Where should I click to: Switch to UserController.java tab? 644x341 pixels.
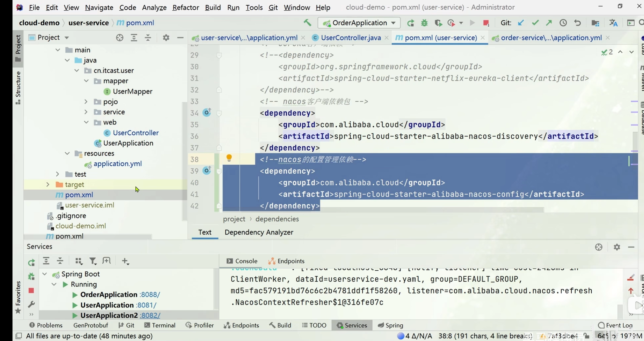click(350, 38)
